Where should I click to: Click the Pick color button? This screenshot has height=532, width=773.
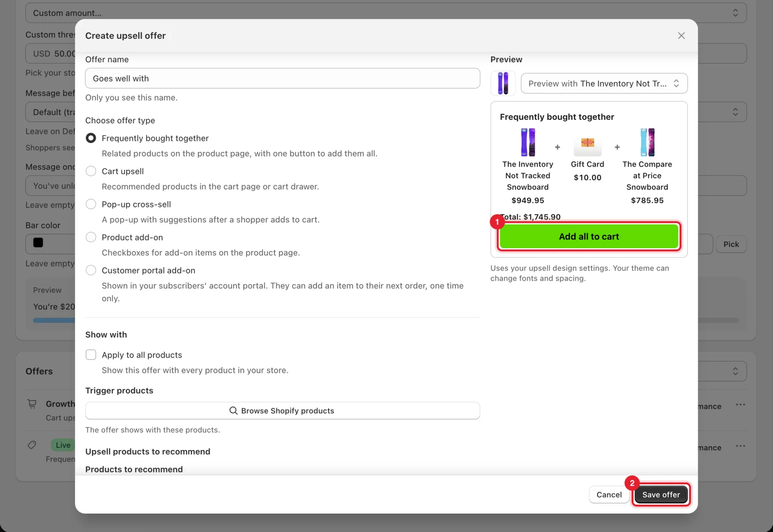tap(731, 244)
